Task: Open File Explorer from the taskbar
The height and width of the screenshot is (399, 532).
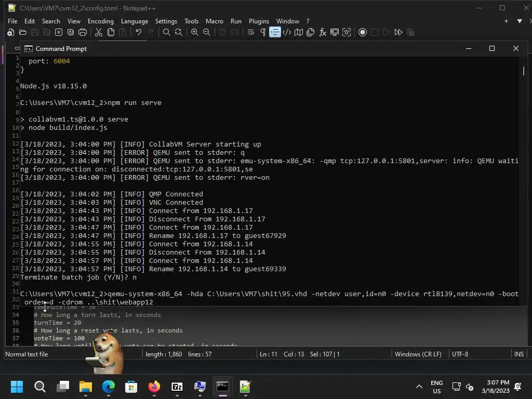Action: tap(86, 387)
